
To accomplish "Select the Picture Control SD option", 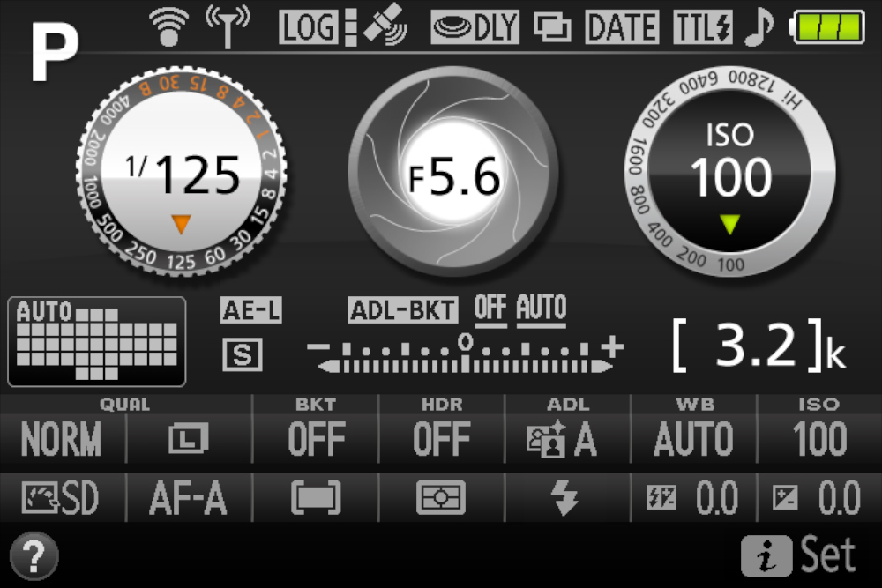I will click(x=61, y=499).
